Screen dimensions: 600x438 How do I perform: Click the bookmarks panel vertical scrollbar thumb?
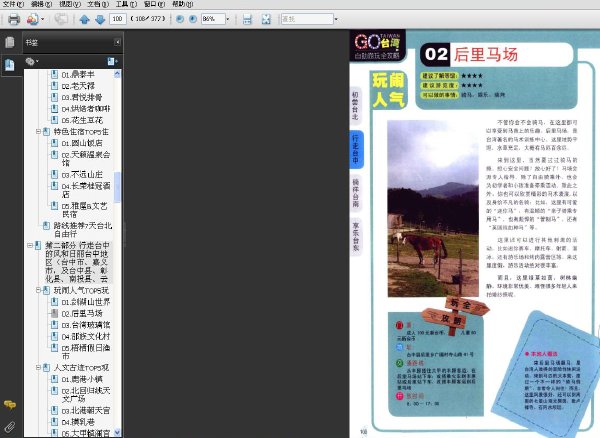117,187
